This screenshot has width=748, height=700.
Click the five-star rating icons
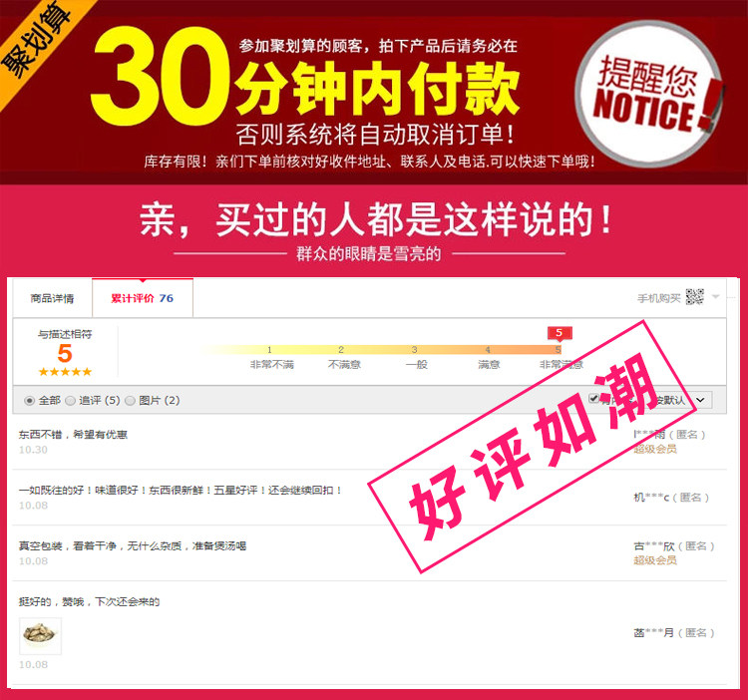pos(65,372)
